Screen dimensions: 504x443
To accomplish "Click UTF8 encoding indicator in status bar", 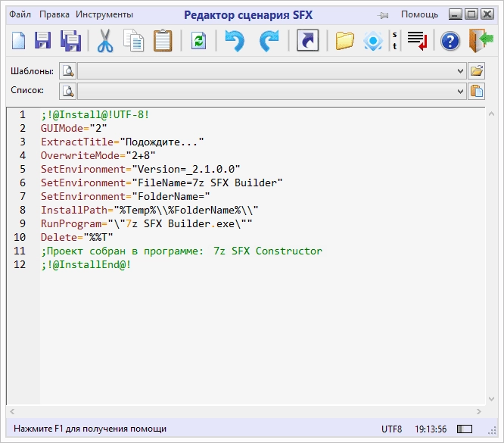I will 391,429.
